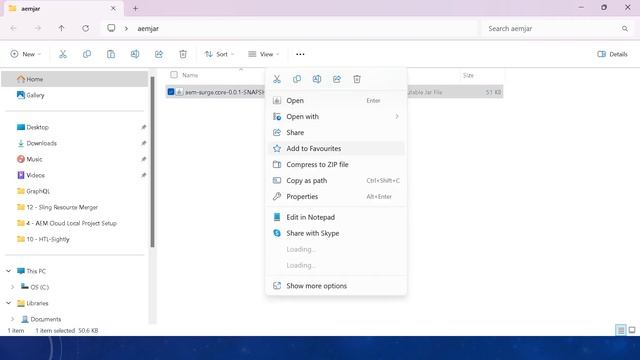This screenshot has height=360, width=640.
Task: Switch to the large thumbnails view icon in the status bar
Action: coord(632,330)
